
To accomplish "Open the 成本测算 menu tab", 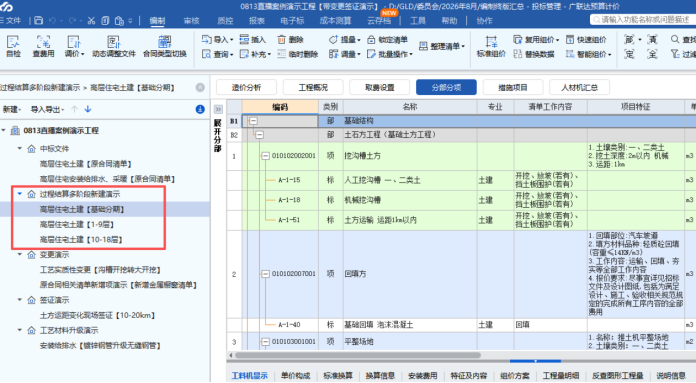I will (x=336, y=20).
